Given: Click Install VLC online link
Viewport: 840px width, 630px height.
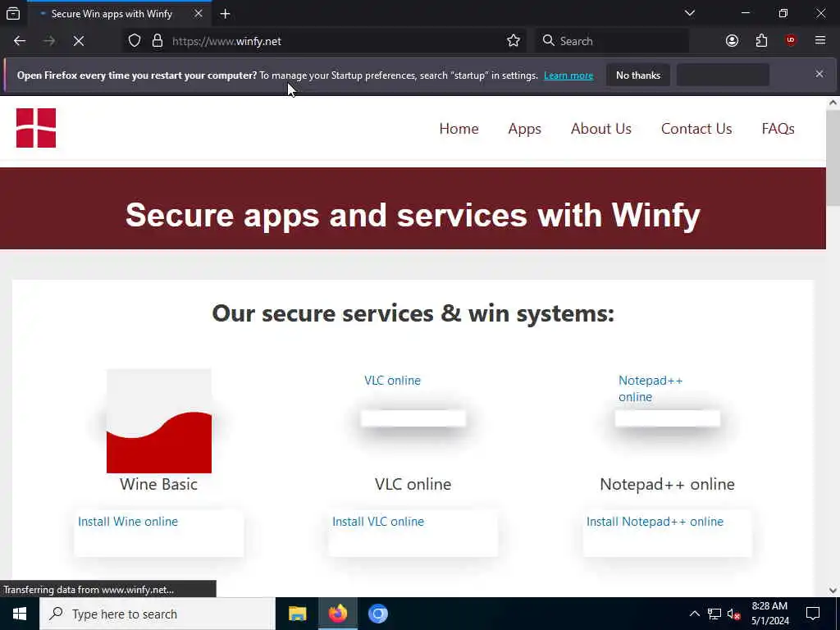Looking at the screenshot, I should pos(377,521).
